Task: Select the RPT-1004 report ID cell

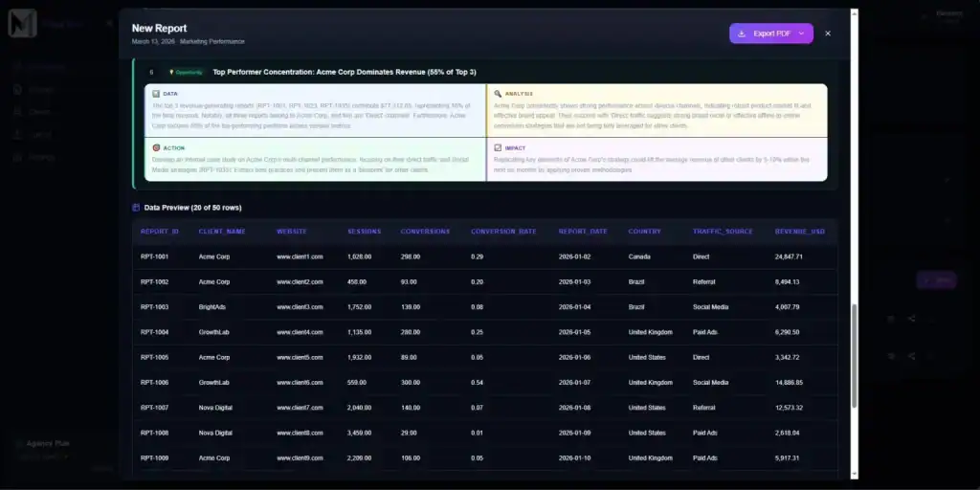Action: (154, 332)
